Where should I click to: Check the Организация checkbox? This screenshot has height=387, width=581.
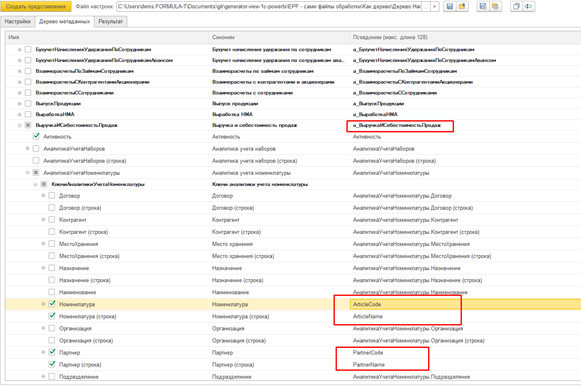pyautogui.click(x=52, y=328)
